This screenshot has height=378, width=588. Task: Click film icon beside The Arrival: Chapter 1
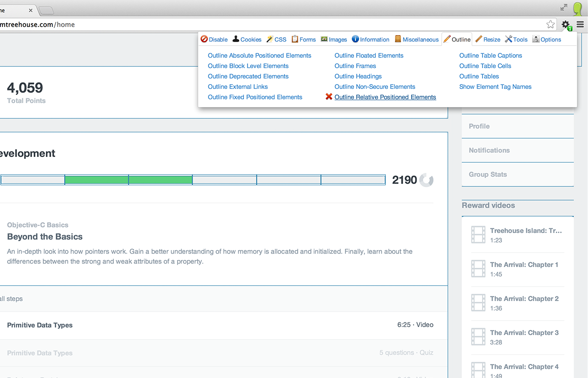coord(478,269)
